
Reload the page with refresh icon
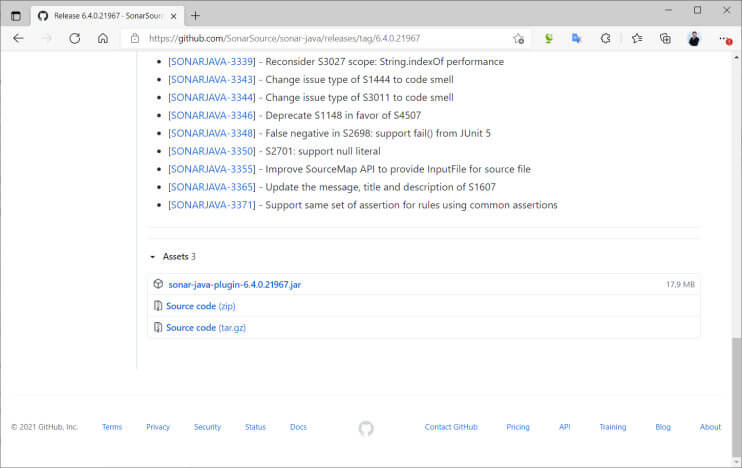coord(75,38)
